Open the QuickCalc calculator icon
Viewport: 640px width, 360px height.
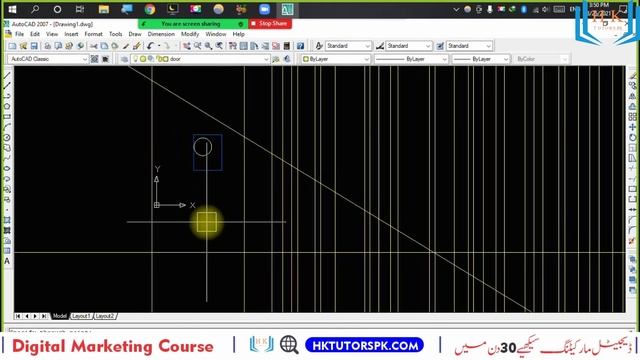[287, 46]
